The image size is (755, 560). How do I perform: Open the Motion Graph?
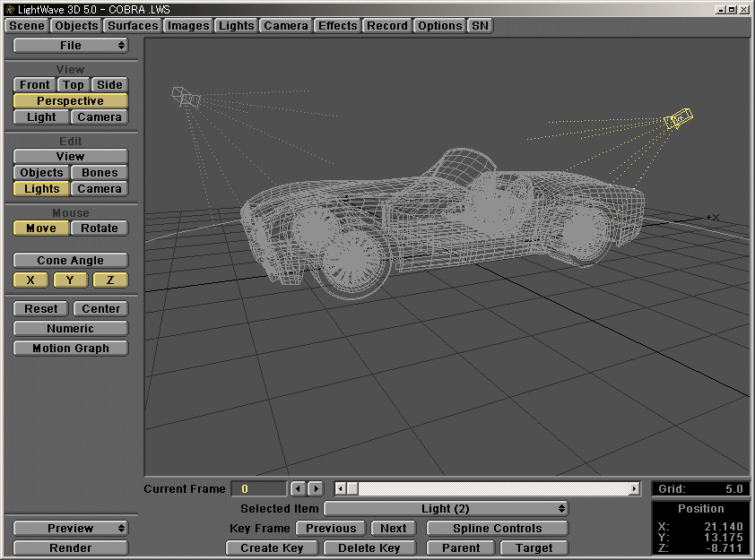coord(70,348)
